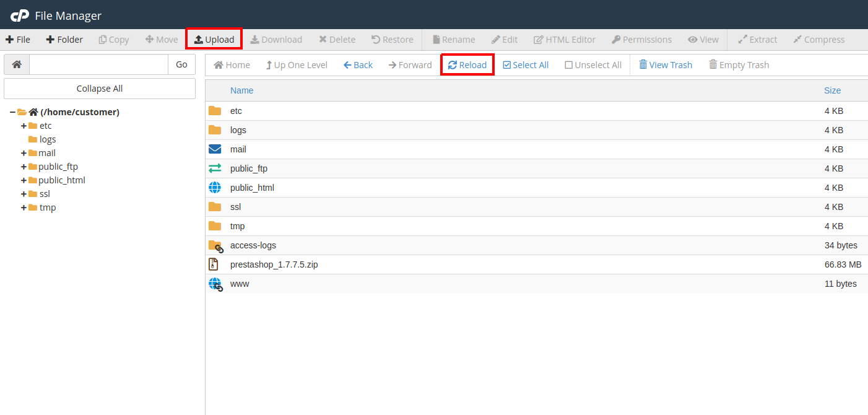Screen dimensions: 868x415
Task: Click the public_html globe icon in list
Action: pyautogui.click(x=215, y=188)
